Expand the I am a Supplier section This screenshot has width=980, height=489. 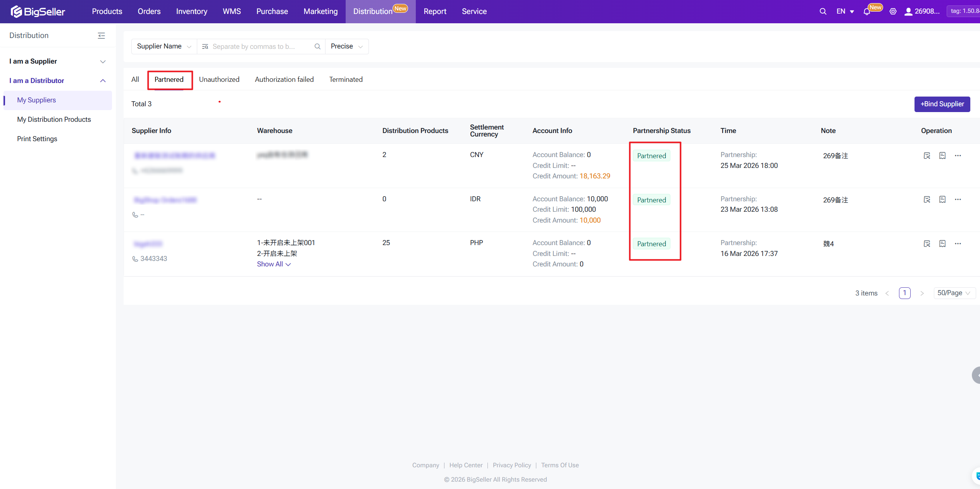pos(57,61)
